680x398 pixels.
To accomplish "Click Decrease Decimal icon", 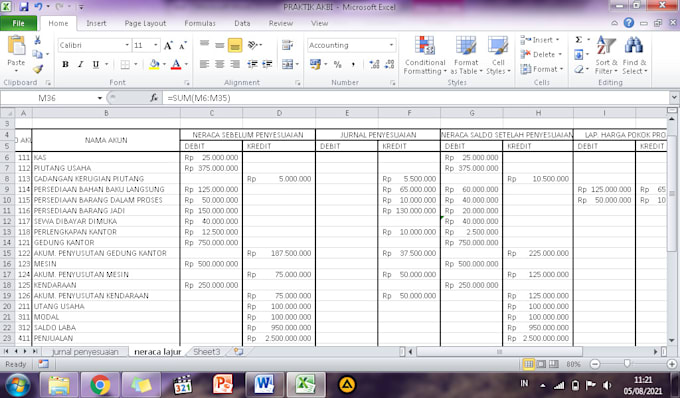I will click(x=389, y=64).
